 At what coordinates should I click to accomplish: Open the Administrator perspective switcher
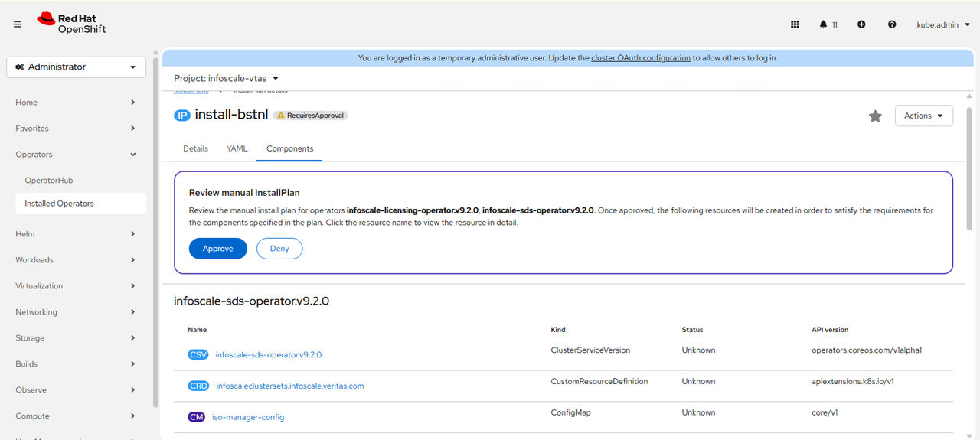[x=76, y=67]
